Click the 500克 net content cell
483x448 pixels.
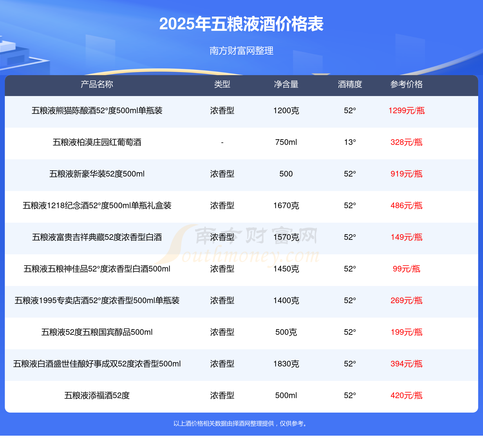(286, 332)
